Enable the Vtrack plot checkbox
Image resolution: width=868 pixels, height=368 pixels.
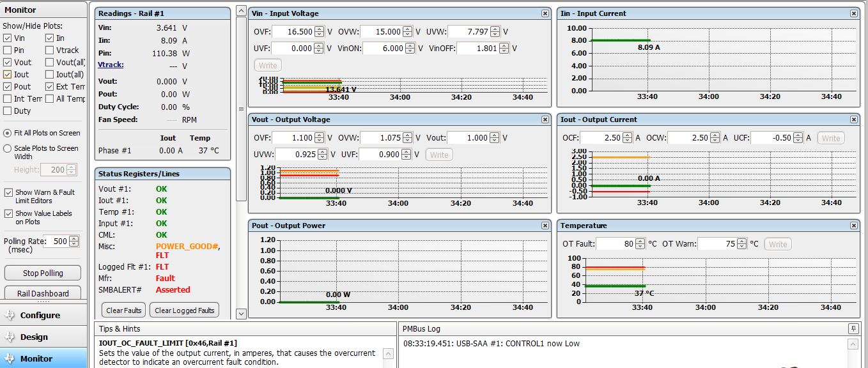tap(50, 50)
